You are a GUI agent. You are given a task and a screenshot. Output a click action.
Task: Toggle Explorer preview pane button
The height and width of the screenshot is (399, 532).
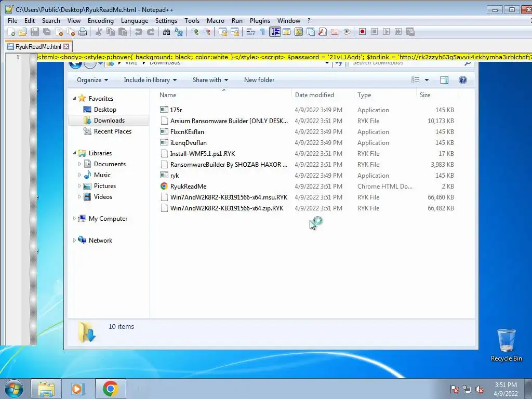click(444, 80)
